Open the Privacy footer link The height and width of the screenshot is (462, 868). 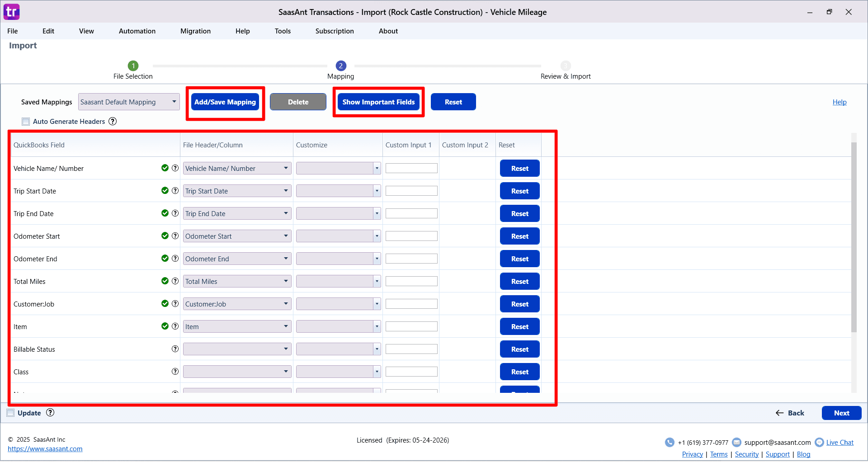click(x=692, y=454)
